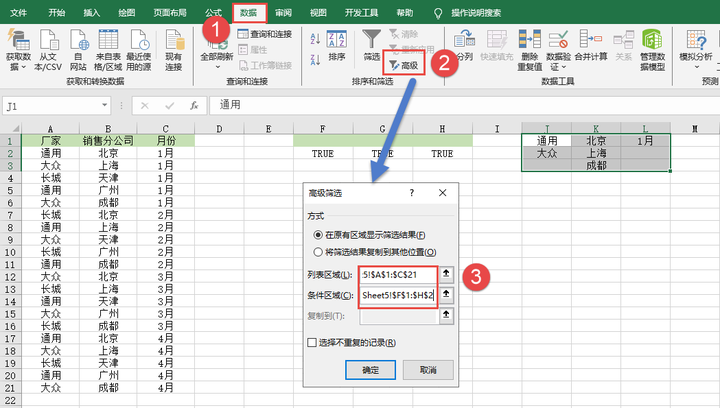Open 管理数据模型 icon
The height and width of the screenshot is (408, 720).
[x=652, y=39]
